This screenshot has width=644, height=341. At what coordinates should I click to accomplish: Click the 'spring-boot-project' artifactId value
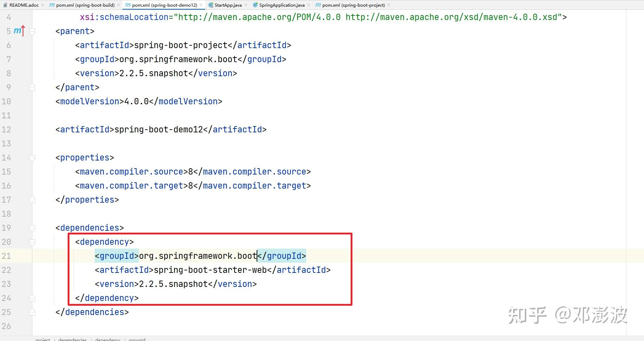click(181, 45)
